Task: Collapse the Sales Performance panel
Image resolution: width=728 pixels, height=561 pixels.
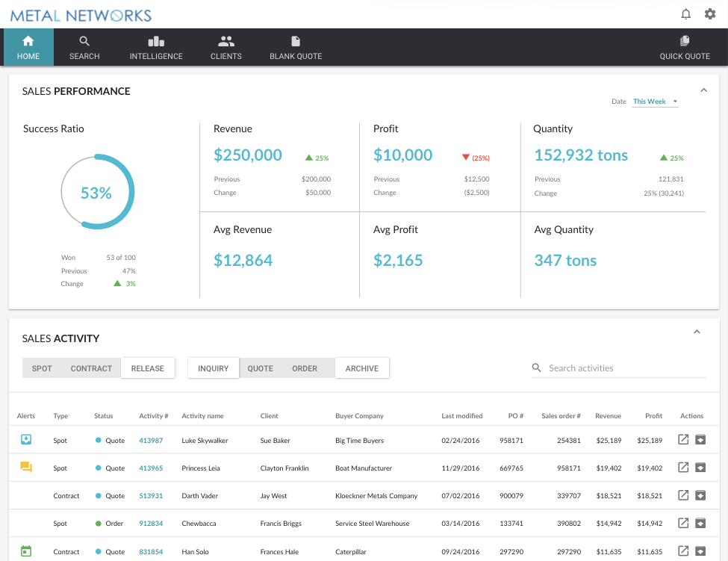Action: click(x=703, y=89)
